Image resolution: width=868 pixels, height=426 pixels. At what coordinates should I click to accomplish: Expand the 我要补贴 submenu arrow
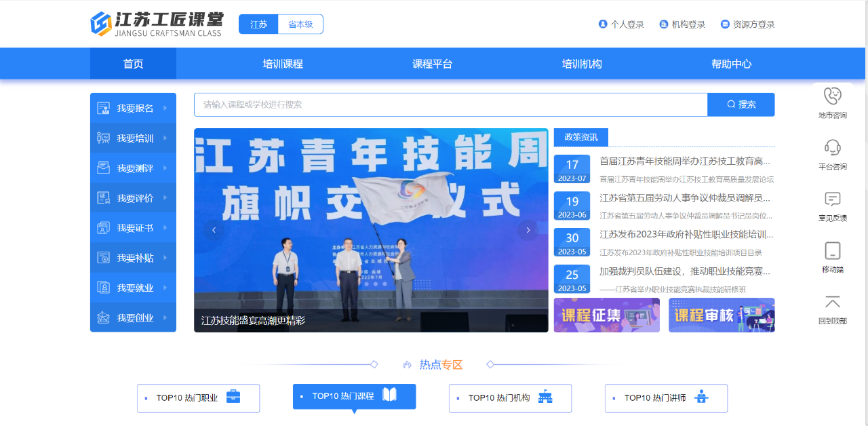tap(165, 258)
